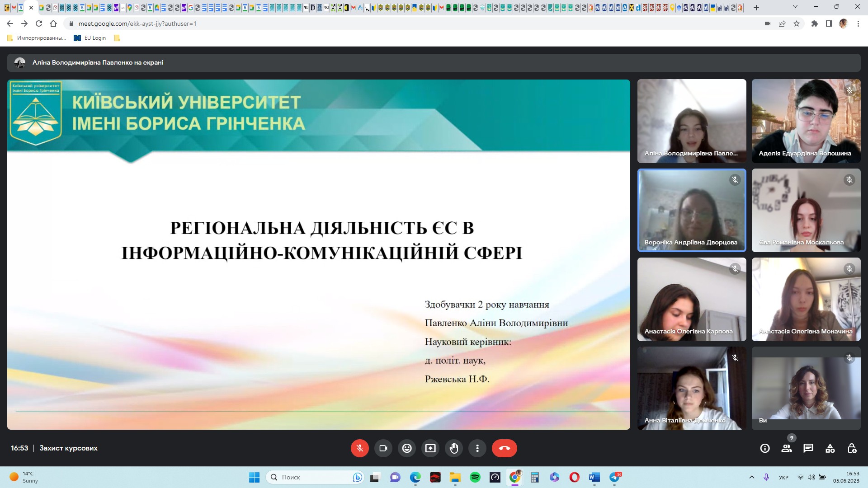The width and height of the screenshot is (868, 488).
Task: Show hidden system tray icons
Action: coord(752,477)
